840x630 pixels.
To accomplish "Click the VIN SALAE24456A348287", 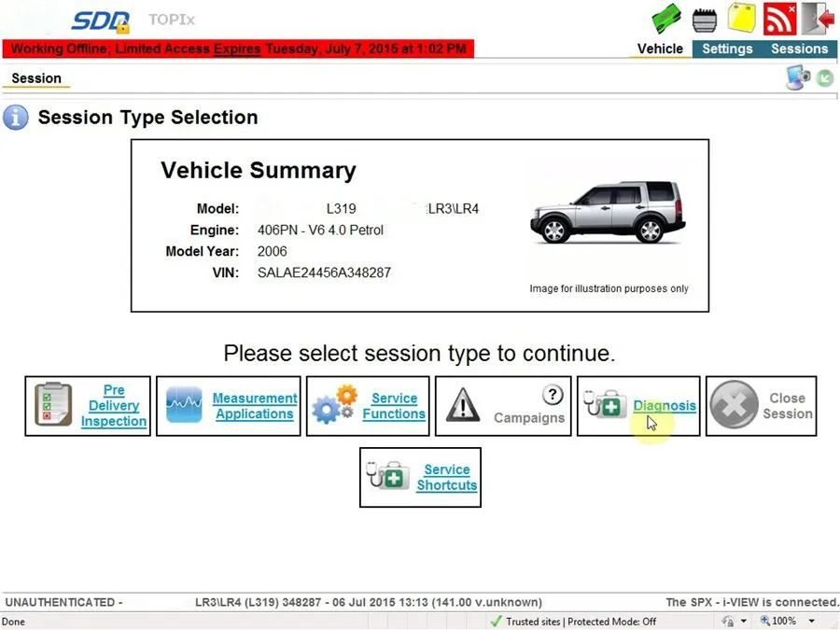I will click(324, 273).
